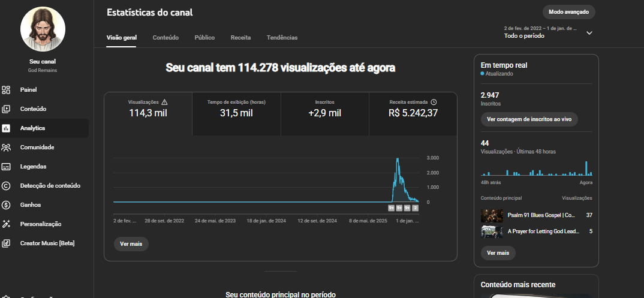Switch to the Receita tab

240,37
